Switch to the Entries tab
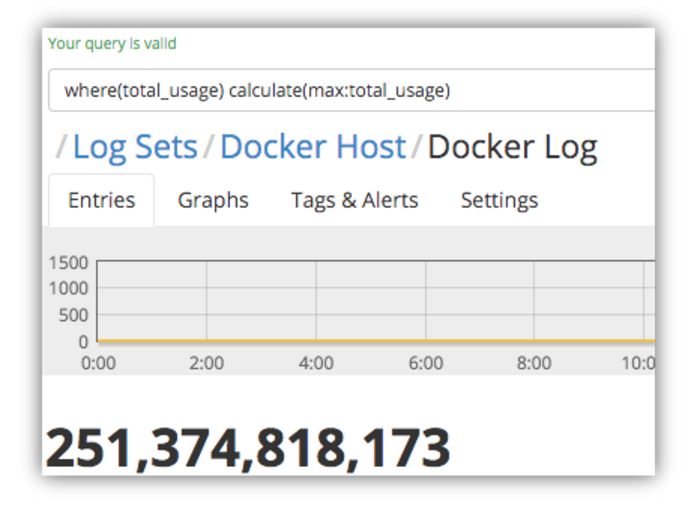The image size is (696, 510). (101, 200)
